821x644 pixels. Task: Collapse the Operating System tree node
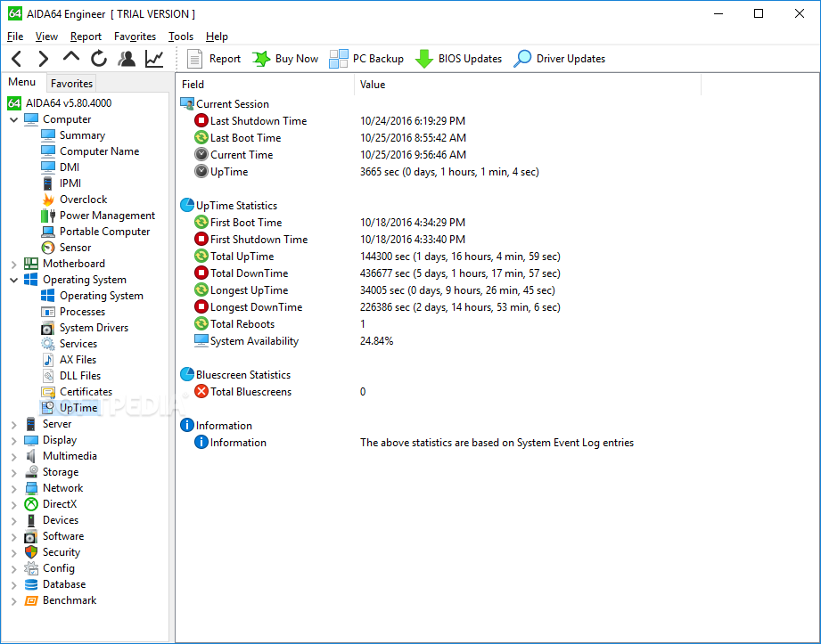pos(14,280)
